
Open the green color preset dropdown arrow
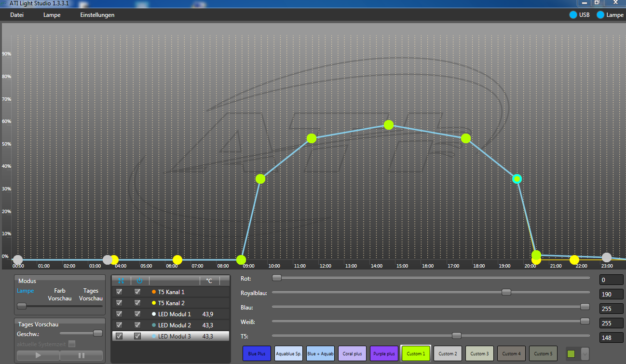(585, 354)
